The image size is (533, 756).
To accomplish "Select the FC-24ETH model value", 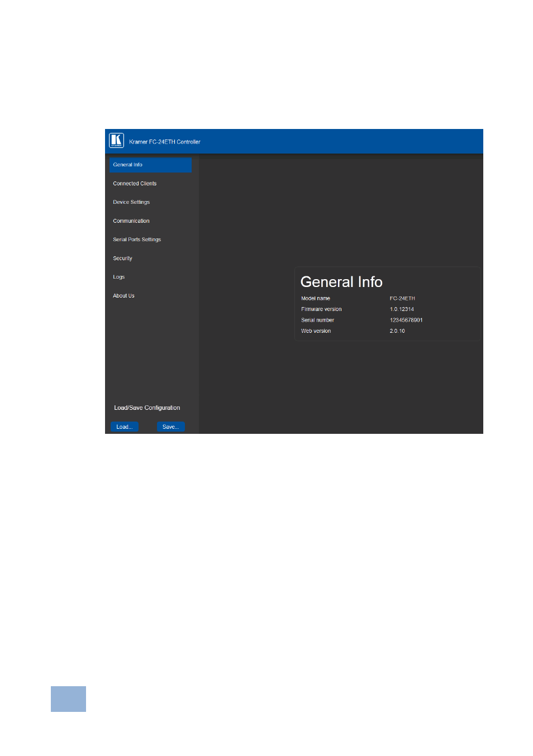I will (402, 299).
